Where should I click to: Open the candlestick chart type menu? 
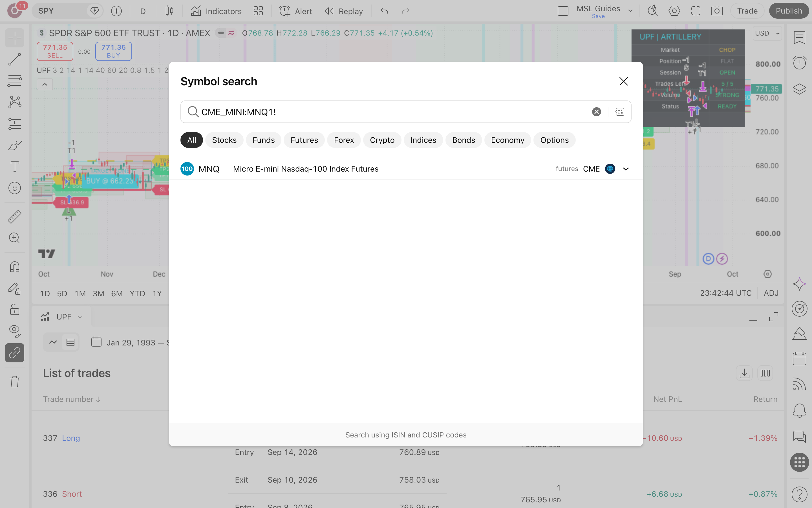169,11
